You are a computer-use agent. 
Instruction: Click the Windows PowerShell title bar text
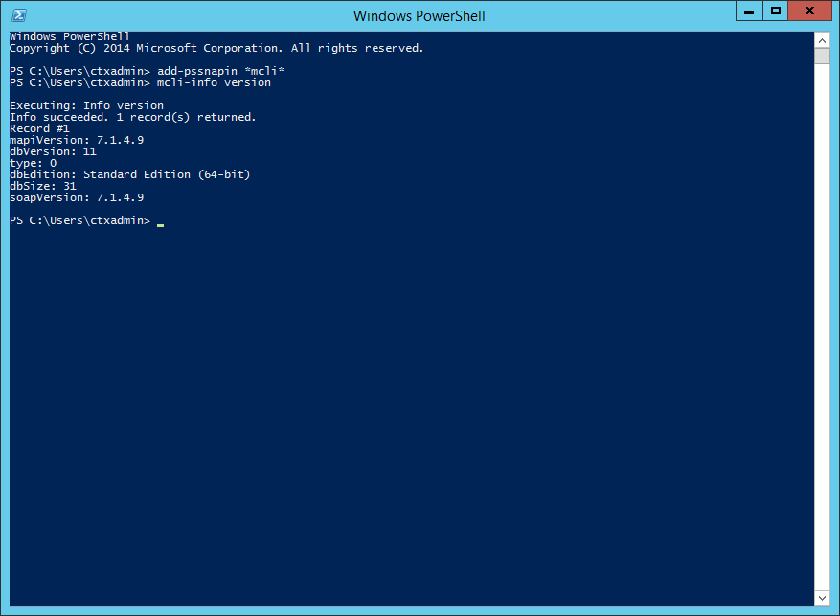click(419, 15)
